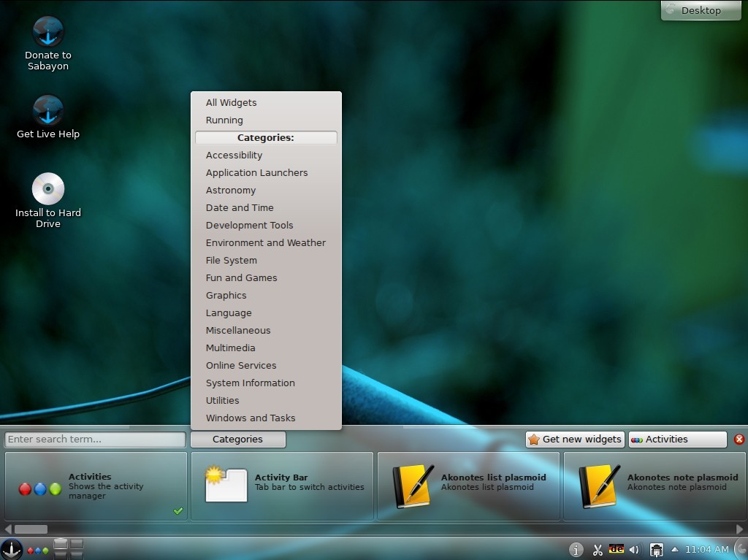Close the widget explorer with red X

click(739, 440)
